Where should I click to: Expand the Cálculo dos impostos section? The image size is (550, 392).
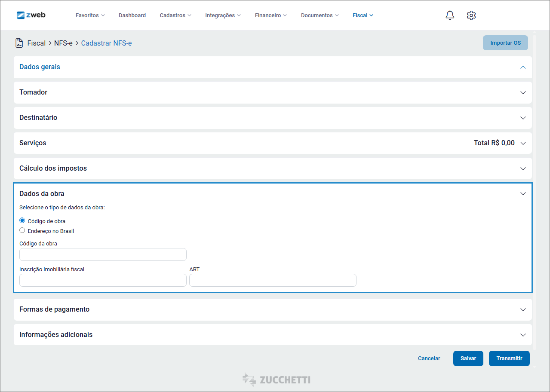[x=523, y=168]
